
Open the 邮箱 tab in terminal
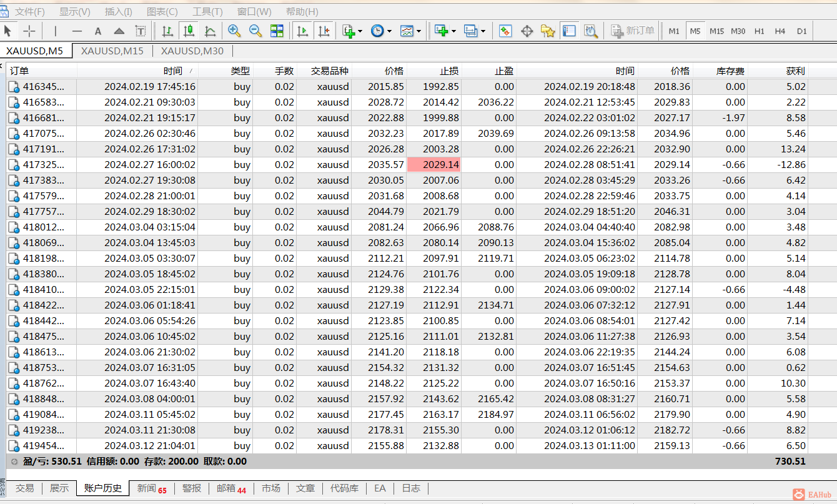point(231,488)
